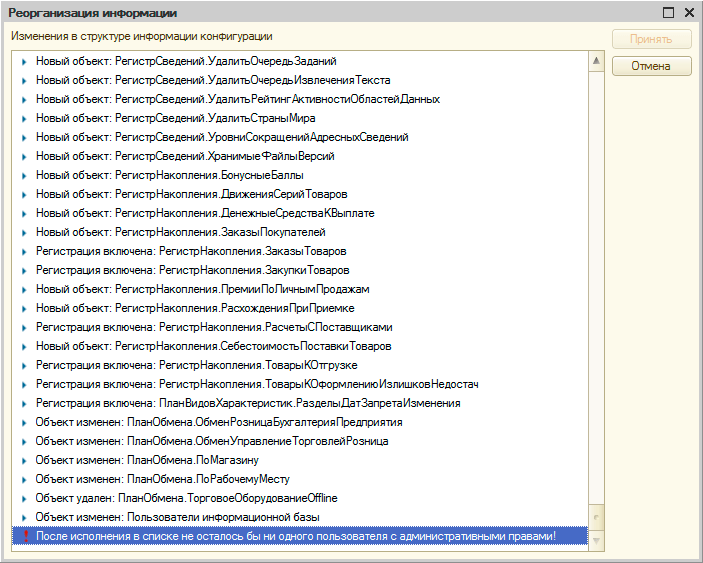The height and width of the screenshot is (563, 703).
Task: Click the red exclamation warning icon
Action: pos(24,537)
